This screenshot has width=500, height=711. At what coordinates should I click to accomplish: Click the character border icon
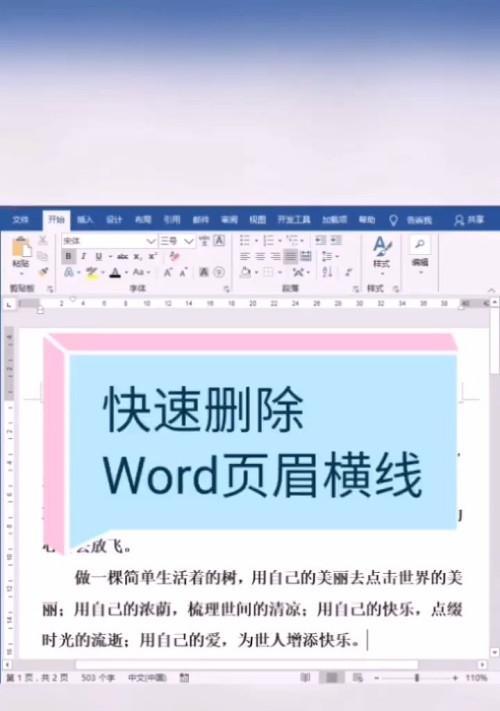(x=219, y=241)
